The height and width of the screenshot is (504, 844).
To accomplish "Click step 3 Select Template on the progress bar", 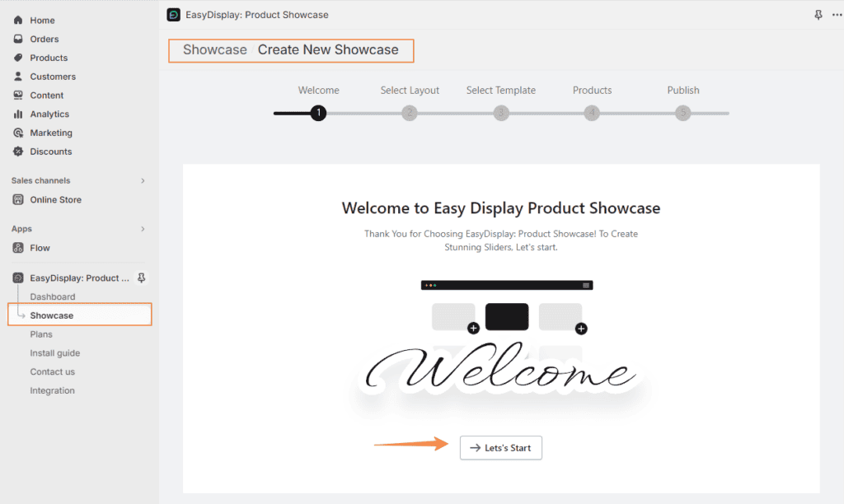I will pyautogui.click(x=500, y=113).
